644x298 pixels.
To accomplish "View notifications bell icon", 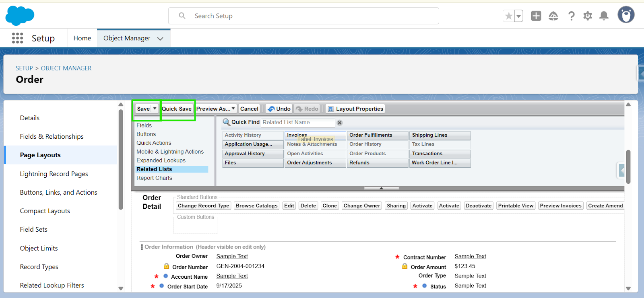I will pos(604,16).
